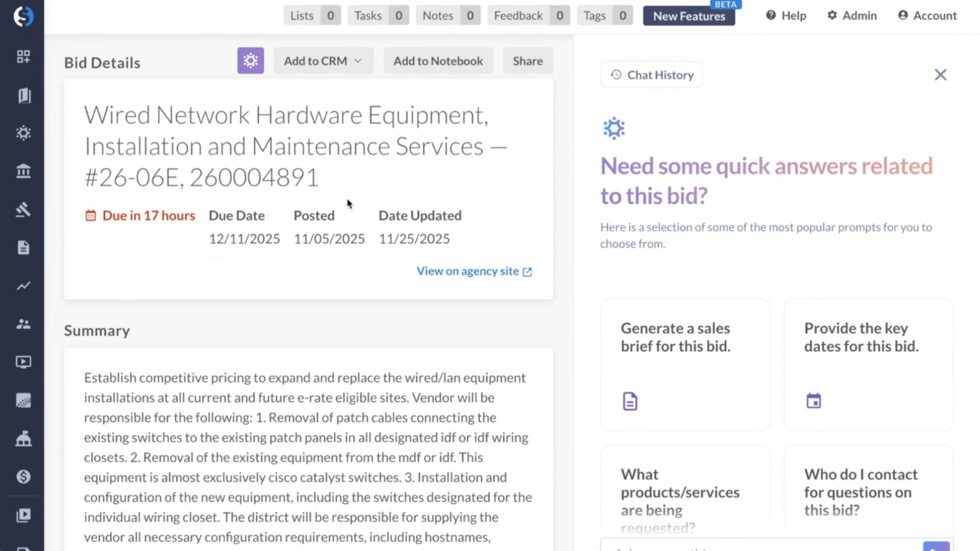The height and width of the screenshot is (551, 980).
Task: Click the dashboard grid icon in sidebar
Action: coord(23,56)
